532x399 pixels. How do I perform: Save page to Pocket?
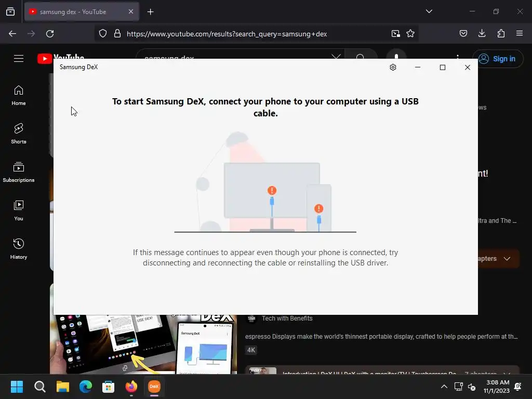[x=463, y=33]
